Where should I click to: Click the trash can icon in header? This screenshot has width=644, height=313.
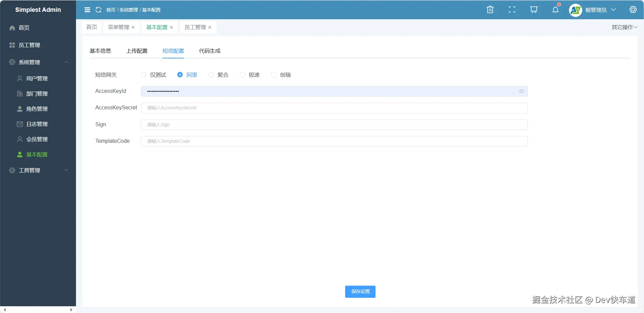pyautogui.click(x=490, y=9)
